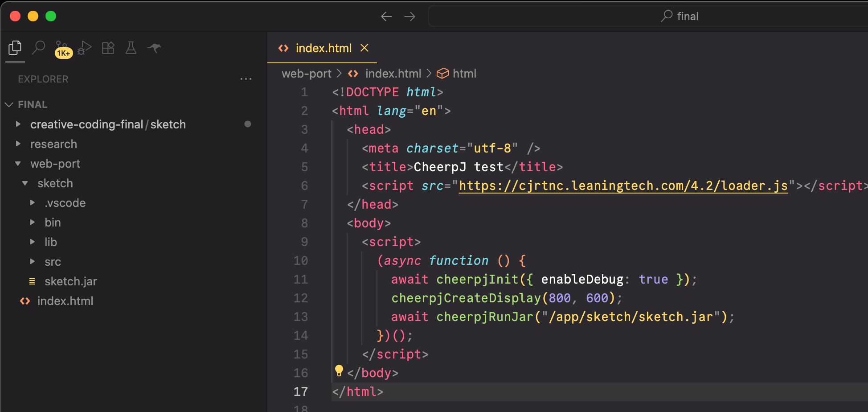Open index.html in the explorer tree

point(65,301)
